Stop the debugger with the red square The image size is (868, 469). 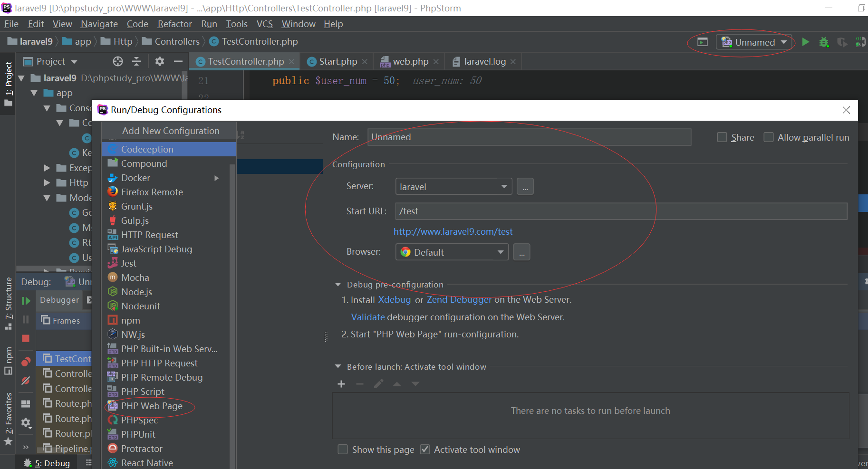26,338
